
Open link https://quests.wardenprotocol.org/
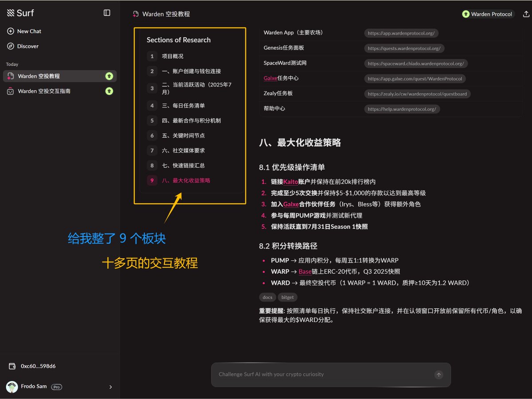[404, 48]
